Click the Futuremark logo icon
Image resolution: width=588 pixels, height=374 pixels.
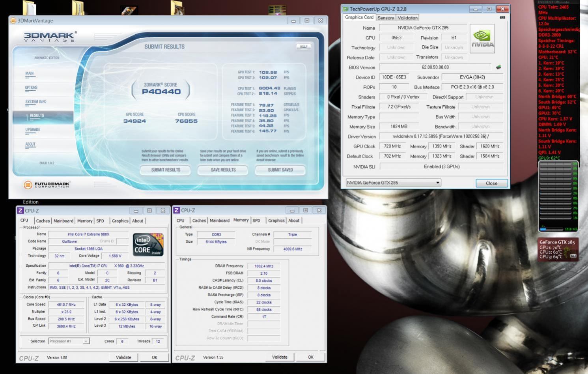[x=28, y=185]
